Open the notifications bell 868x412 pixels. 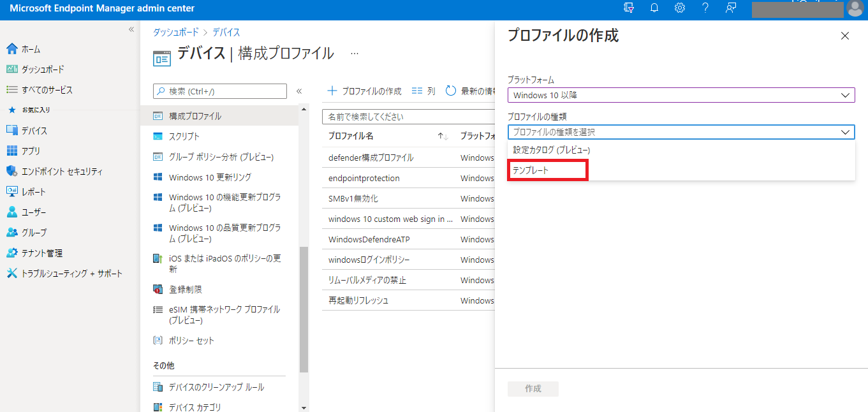point(654,8)
